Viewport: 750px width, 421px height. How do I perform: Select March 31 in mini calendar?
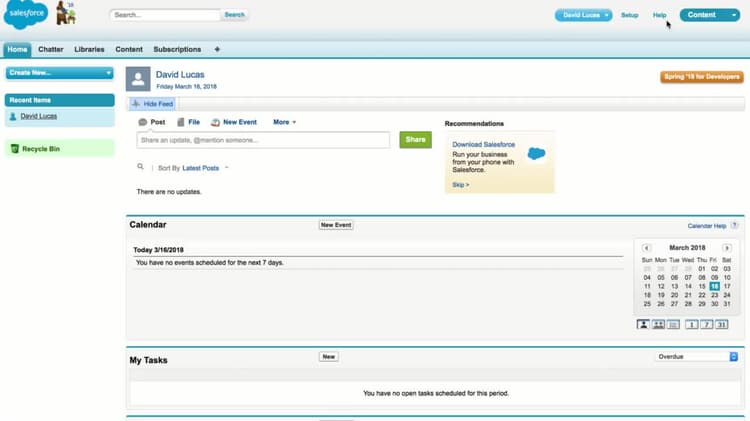(727, 304)
